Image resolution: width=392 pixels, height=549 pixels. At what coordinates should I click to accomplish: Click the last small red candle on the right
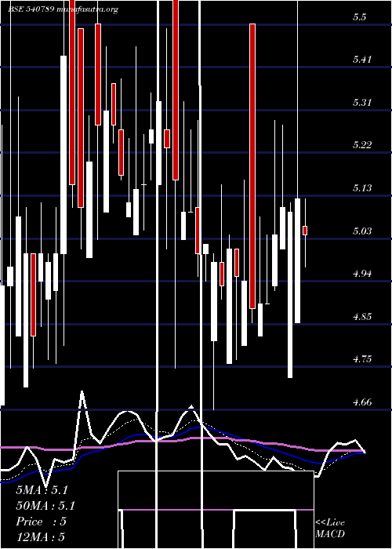(305, 231)
